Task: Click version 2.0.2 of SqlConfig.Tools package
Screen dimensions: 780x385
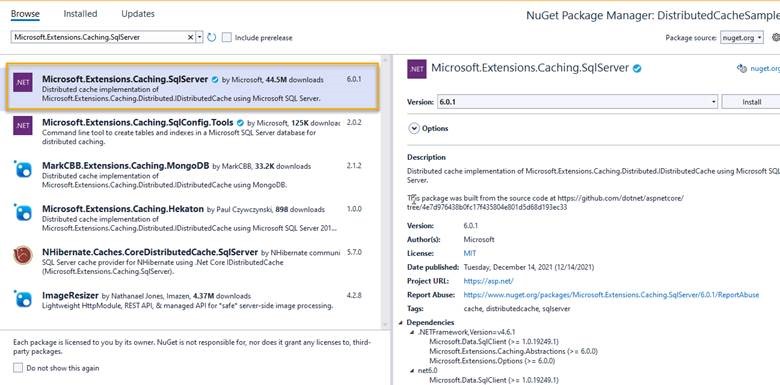Action: [x=354, y=122]
